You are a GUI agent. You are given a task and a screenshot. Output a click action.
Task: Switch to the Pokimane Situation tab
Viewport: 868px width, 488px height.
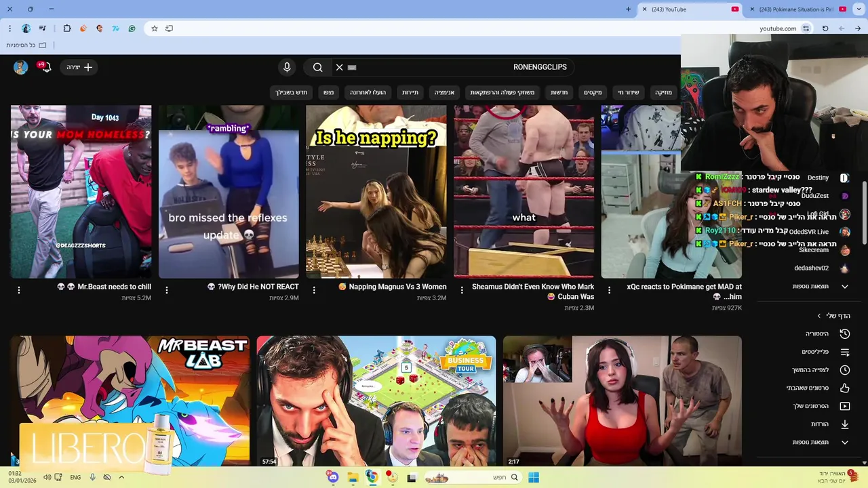tap(797, 9)
